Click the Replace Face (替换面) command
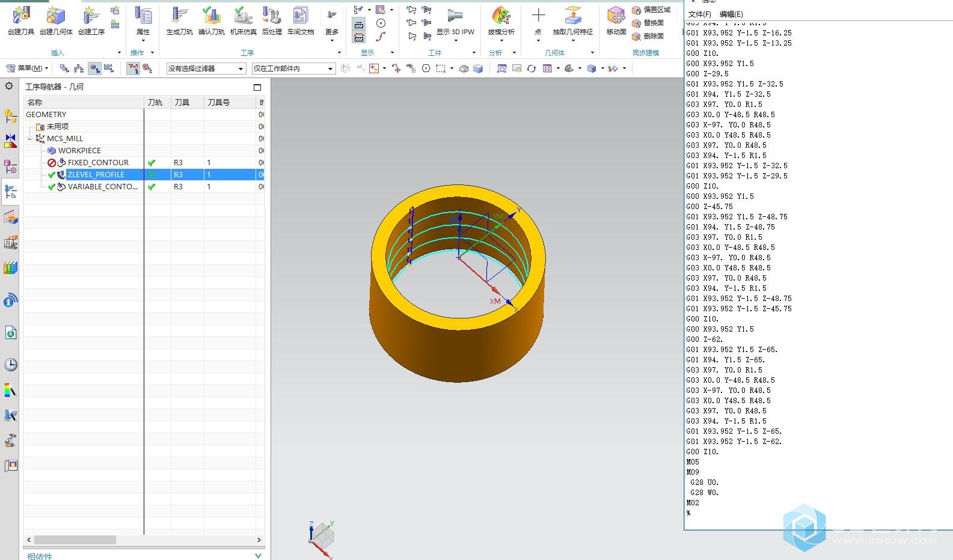Image resolution: width=953 pixels, height=560 pixels. 648,23
